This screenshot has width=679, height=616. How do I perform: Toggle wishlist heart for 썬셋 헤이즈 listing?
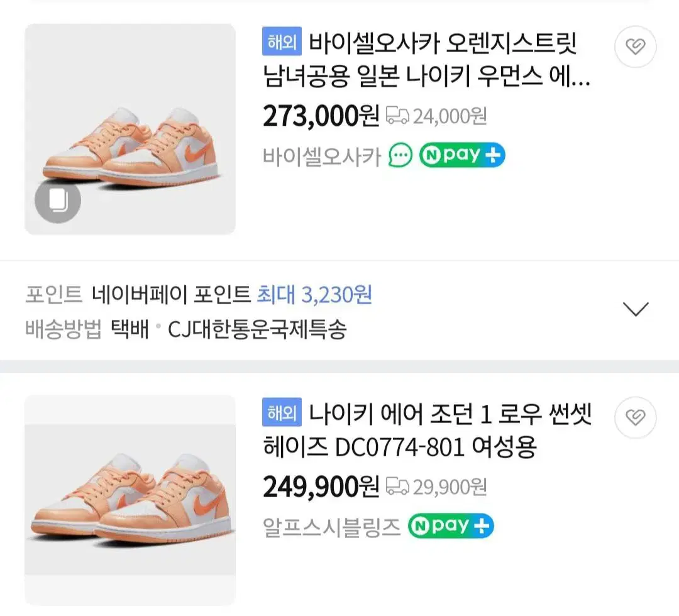pyautogui.click(x=635, y=417)
